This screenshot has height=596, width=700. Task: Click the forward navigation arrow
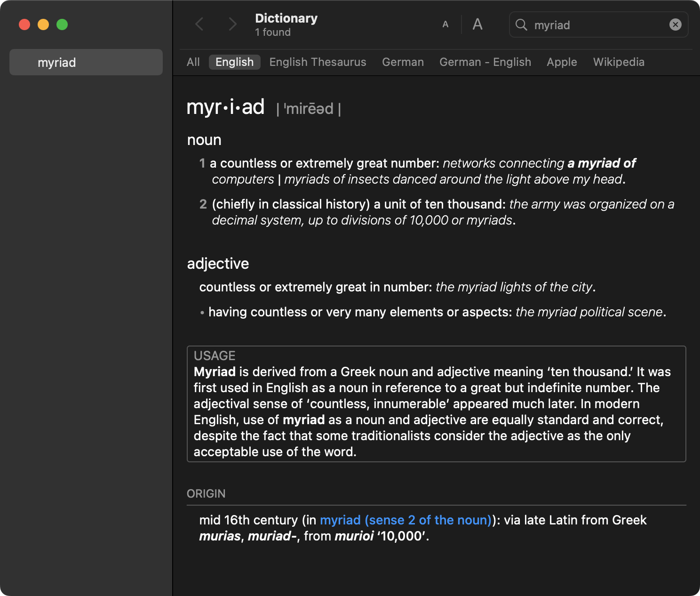pyautogui.click(x=232, y=24)
